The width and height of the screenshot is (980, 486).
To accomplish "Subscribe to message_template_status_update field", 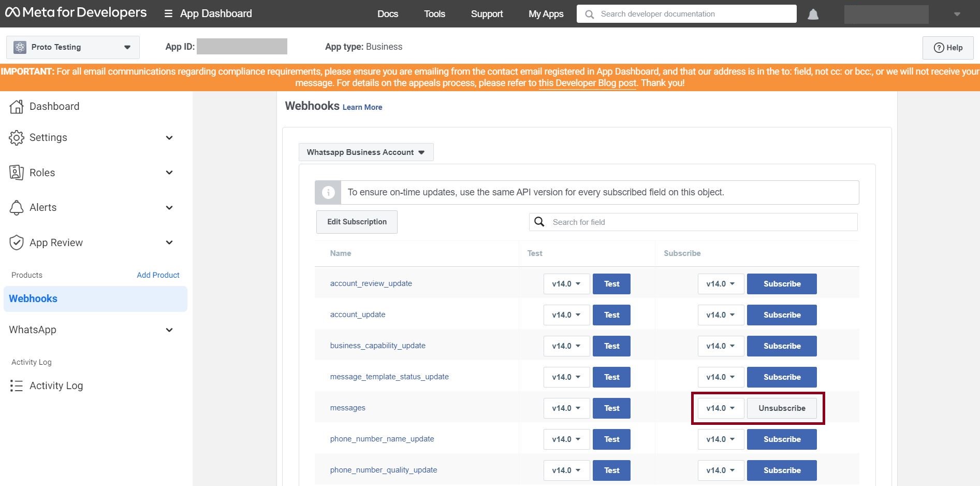I will 782,377.
